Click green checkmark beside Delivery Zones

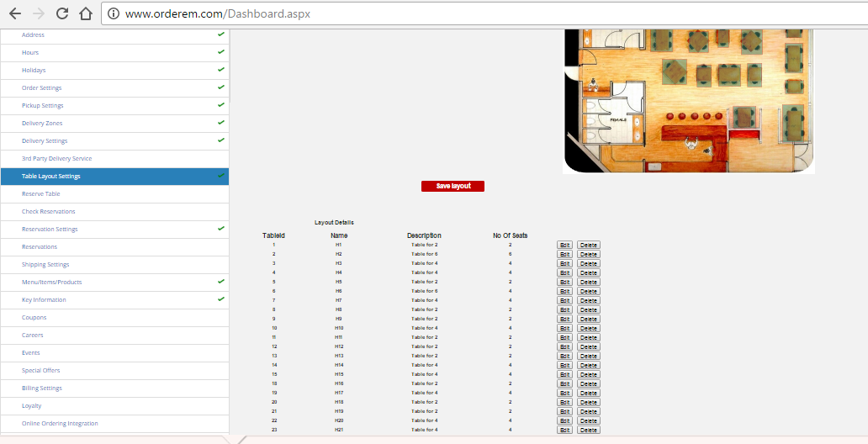tap(220, 123)
